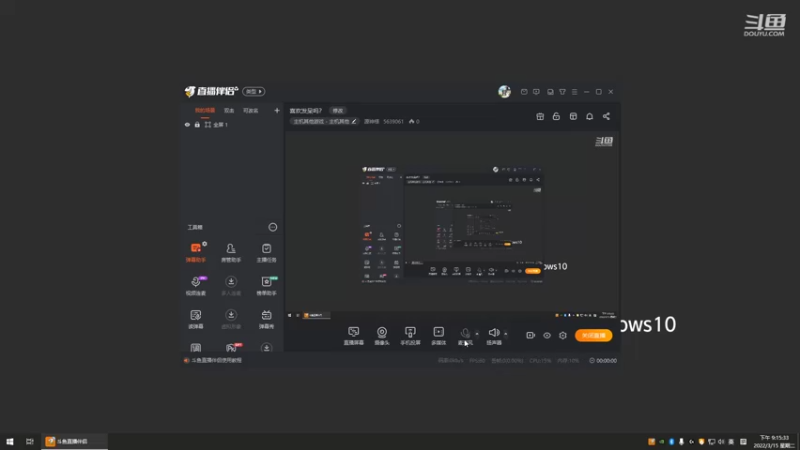This screenshot has width=800, height=450.
Task: Toggle the preview eye icon in bottom toolbar
Action: 546,335
